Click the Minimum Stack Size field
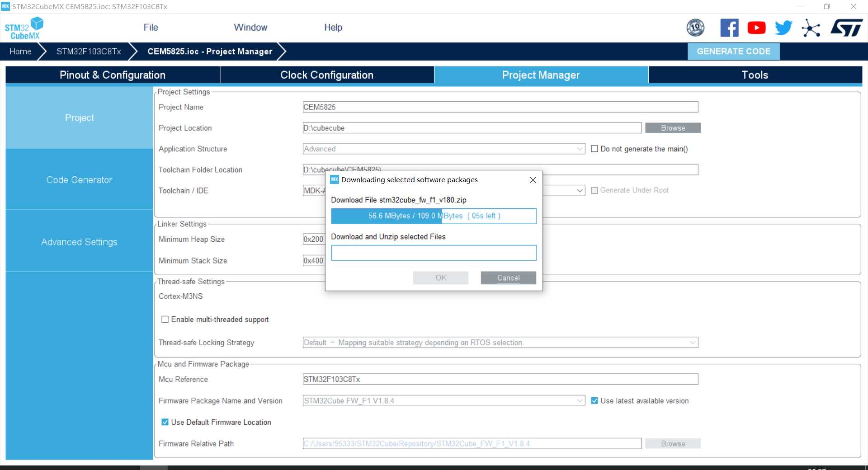This screenshot has height=470, width=868. pos(314,261)
